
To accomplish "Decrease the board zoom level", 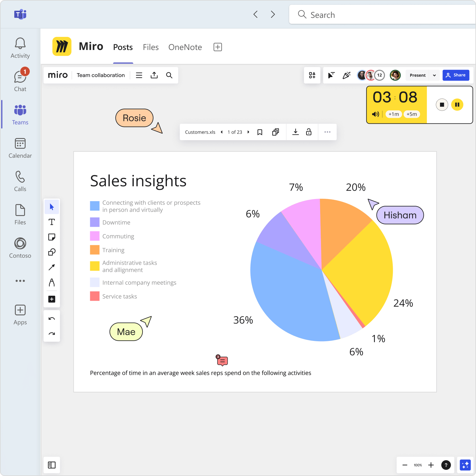I will point(405,465).
